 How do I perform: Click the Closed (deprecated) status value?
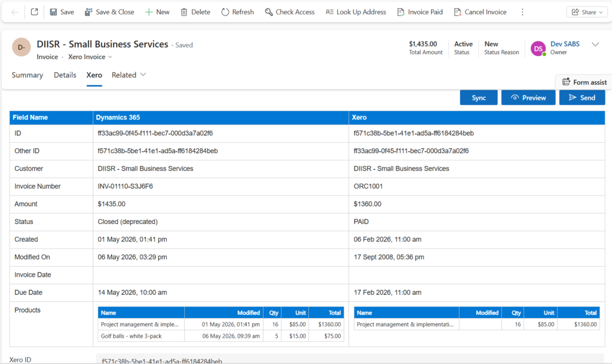(x=128, y=222)
